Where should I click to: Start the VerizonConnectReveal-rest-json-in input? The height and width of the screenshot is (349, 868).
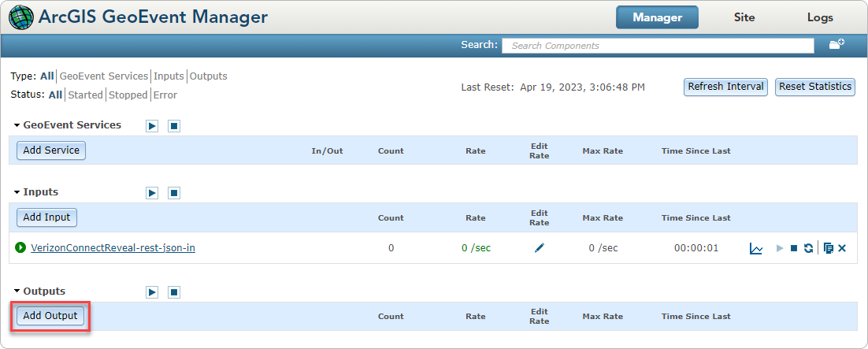780,248
